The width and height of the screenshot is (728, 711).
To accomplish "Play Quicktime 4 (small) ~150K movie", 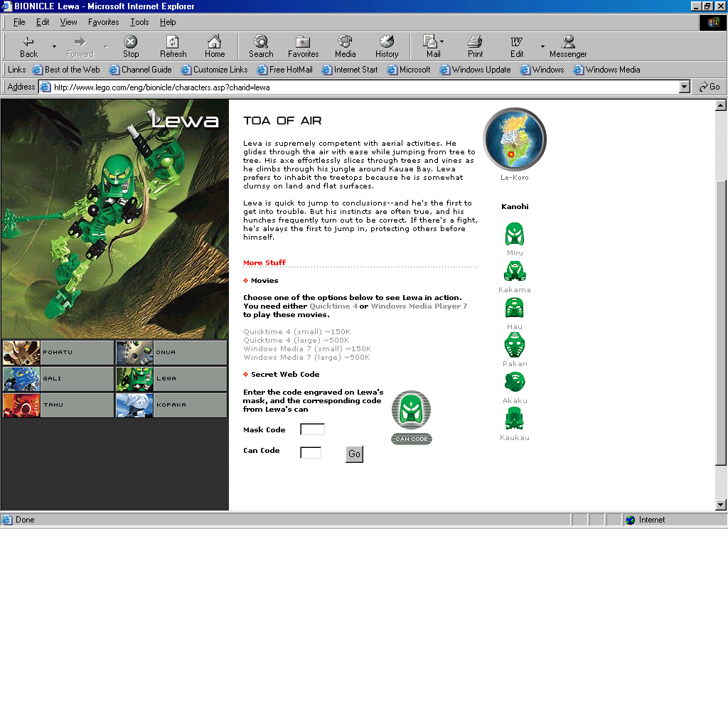I will click(297, 331).
